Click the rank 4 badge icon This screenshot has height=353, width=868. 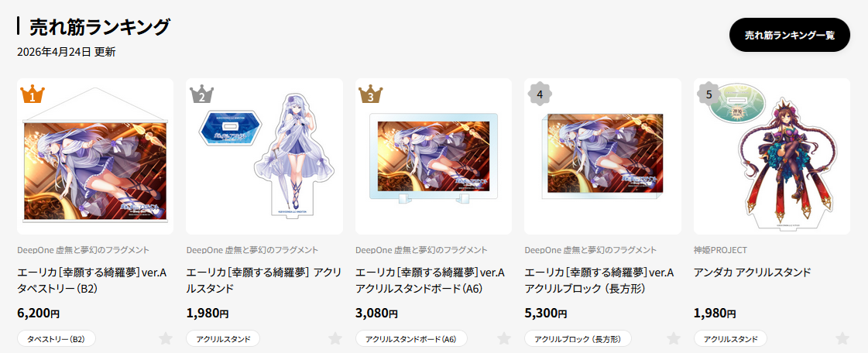(540, 94)
